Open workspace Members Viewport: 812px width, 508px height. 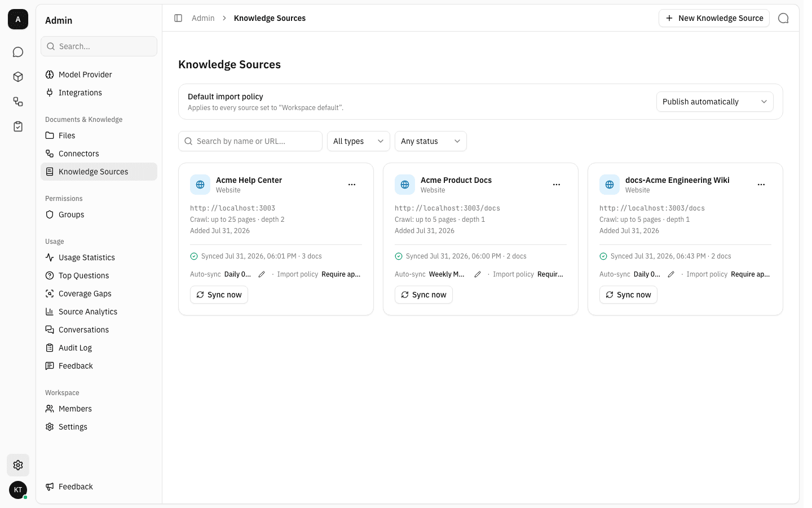(x=99, y=409)
